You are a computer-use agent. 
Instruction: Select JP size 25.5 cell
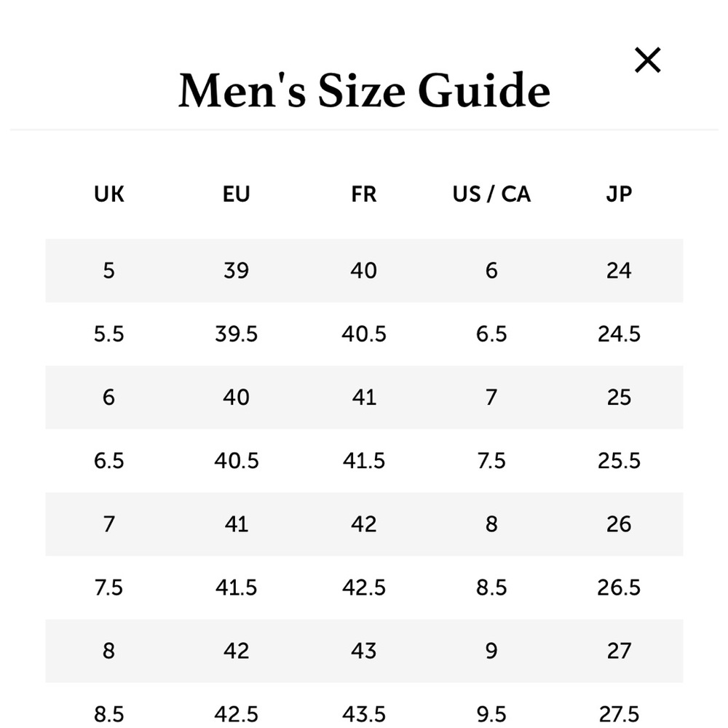pyautogui.click(x=619, y=461)
